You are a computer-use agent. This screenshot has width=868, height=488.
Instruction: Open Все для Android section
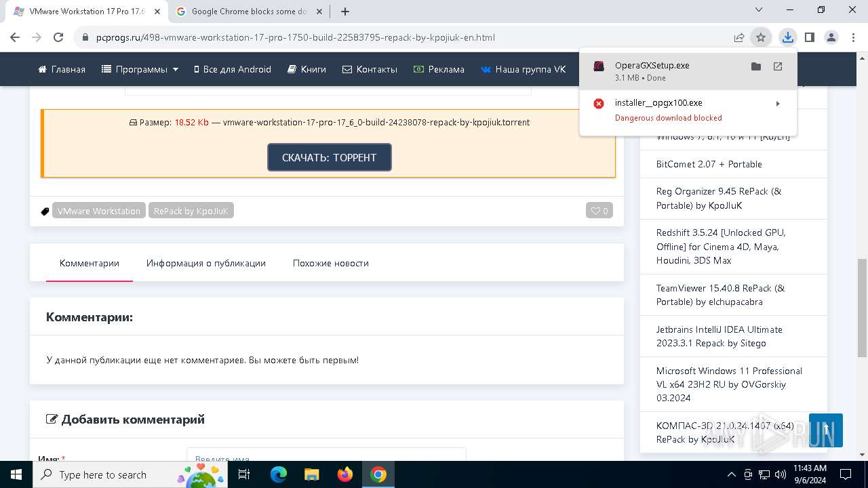[233, 69]
